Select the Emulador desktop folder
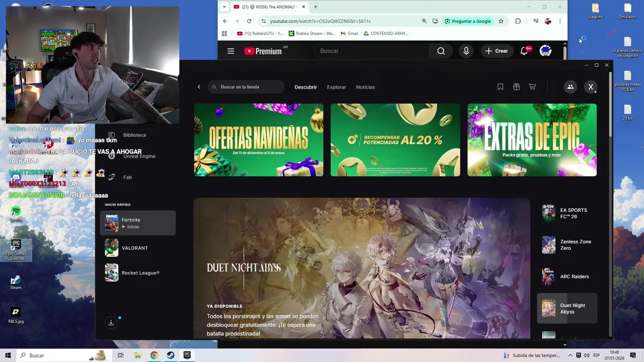This screenshot has width=644, height=362. (x=627, y=11)
